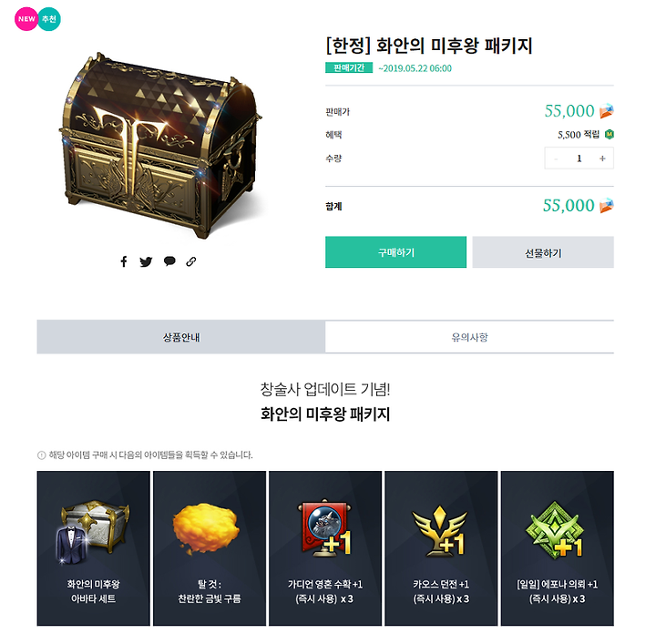
Task: Select the 화안의 미후왕 아바타 세트 card
Action: (93, 548)
